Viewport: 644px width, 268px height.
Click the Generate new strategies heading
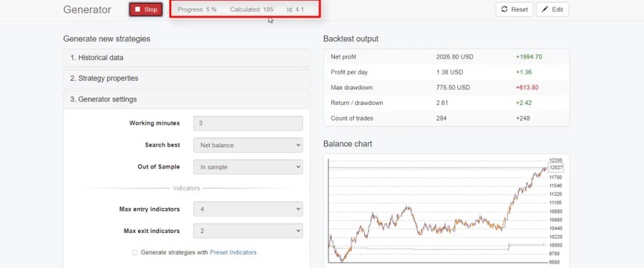107,39
